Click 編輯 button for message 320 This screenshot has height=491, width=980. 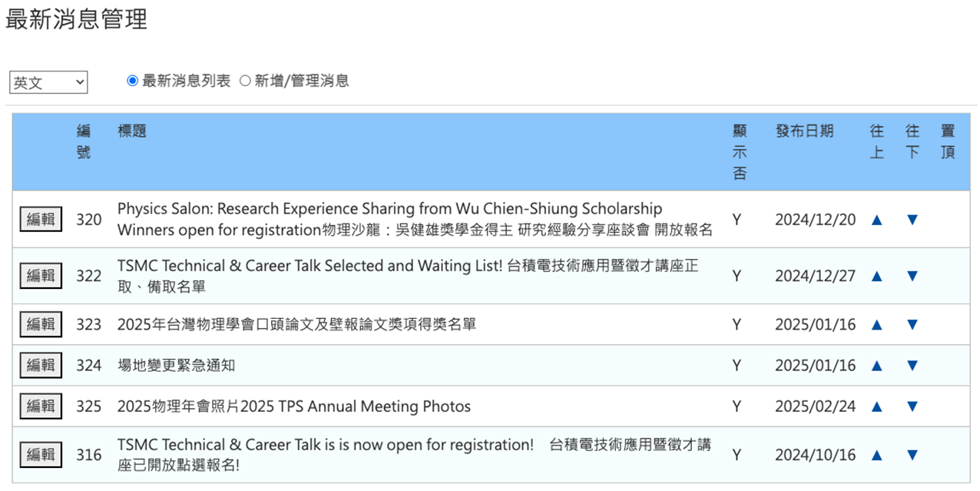tap(41, 219)
